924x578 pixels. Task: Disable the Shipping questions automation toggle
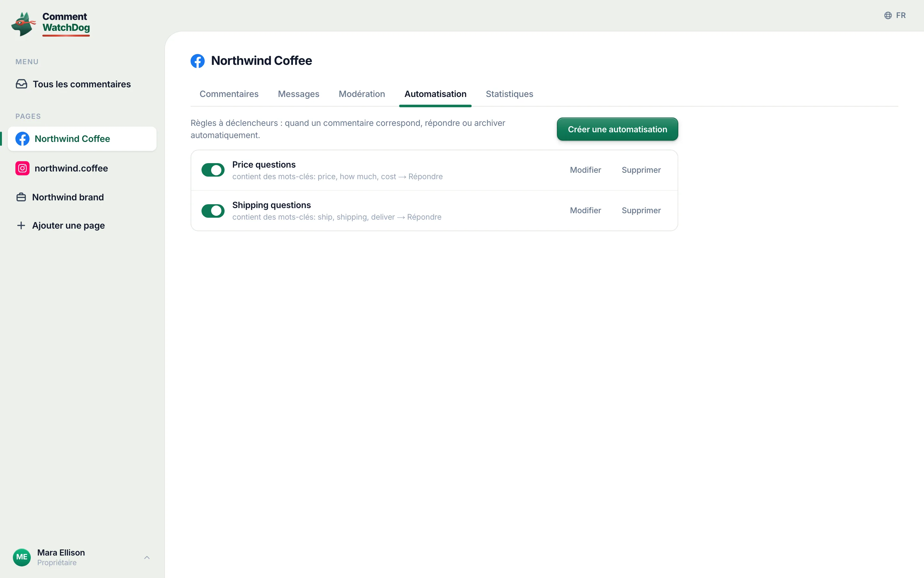[x=213, y=211]
